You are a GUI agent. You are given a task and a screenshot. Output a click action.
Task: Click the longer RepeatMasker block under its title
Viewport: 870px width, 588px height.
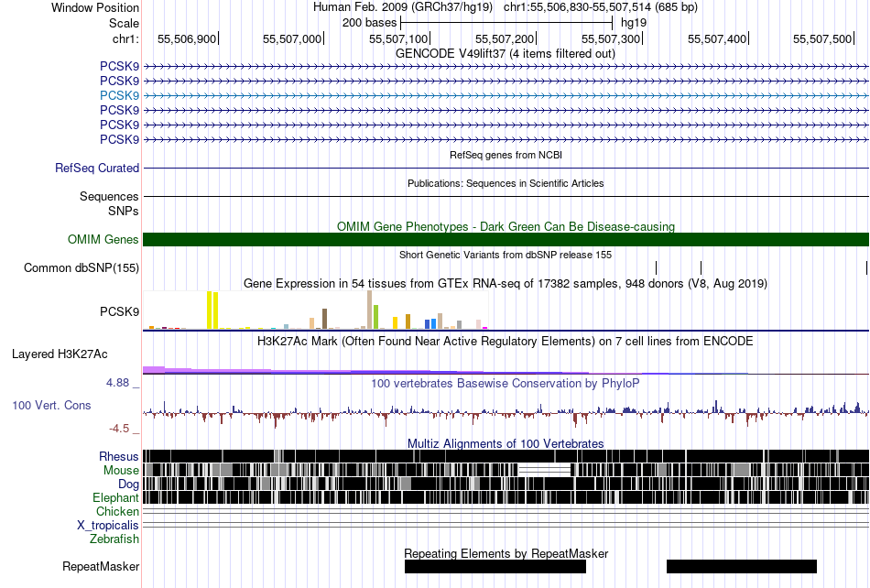(x=495, y=566)
